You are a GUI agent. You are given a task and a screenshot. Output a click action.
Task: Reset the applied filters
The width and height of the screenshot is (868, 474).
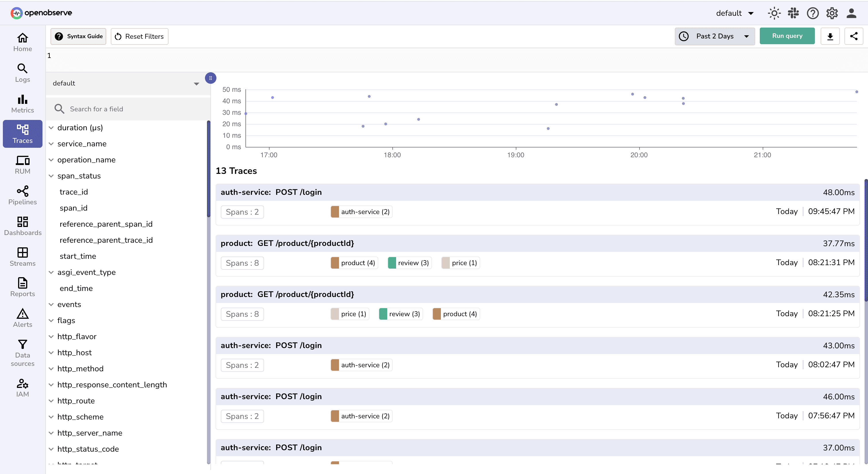pyautogui.click(x=139, y=36)
